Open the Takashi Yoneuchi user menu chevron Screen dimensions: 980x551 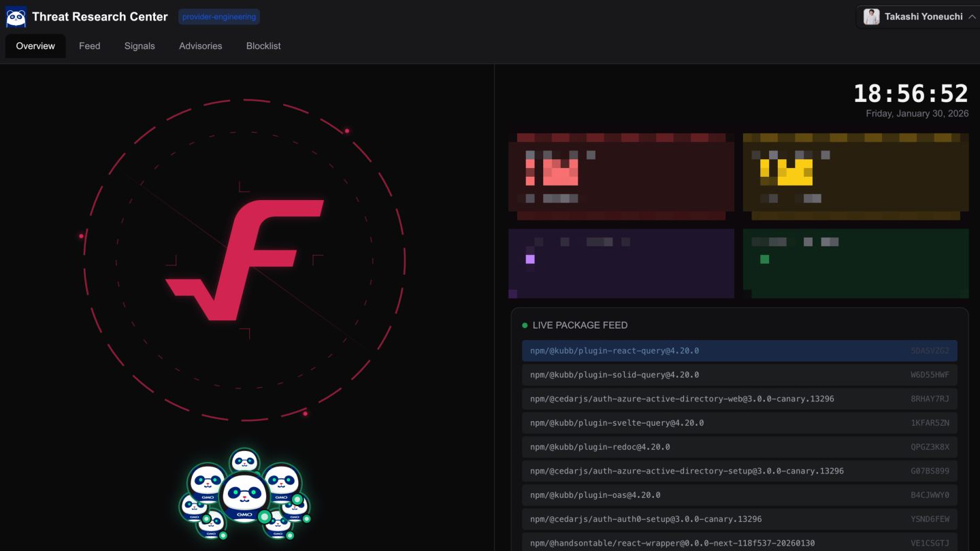(972, 17)
